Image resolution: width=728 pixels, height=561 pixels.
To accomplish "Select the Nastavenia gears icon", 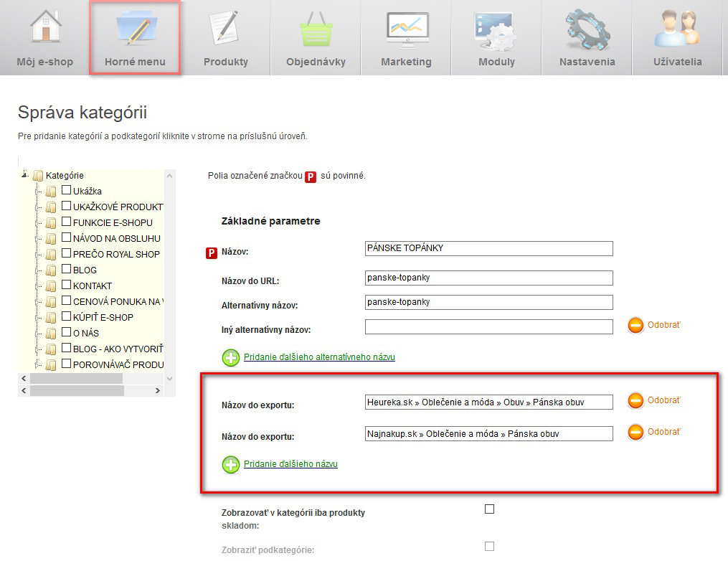I will (587, 29).
